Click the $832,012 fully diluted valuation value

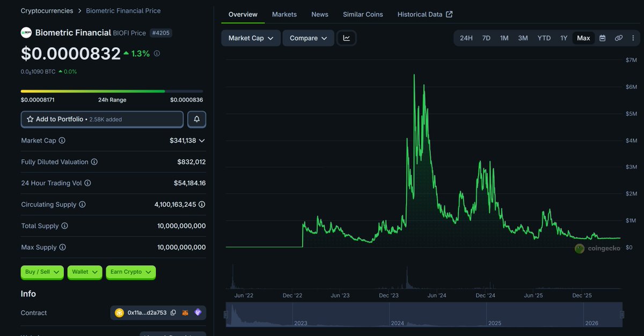192,162
